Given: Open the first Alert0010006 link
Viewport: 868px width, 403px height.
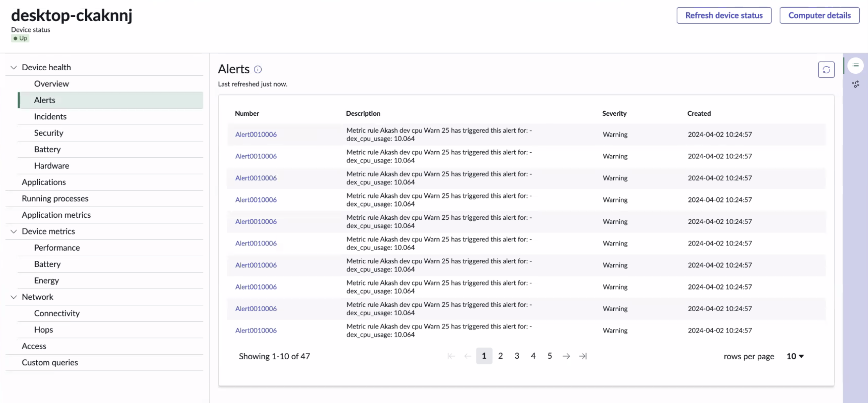Looking at the screenshot, I should [x=256, y=135].
